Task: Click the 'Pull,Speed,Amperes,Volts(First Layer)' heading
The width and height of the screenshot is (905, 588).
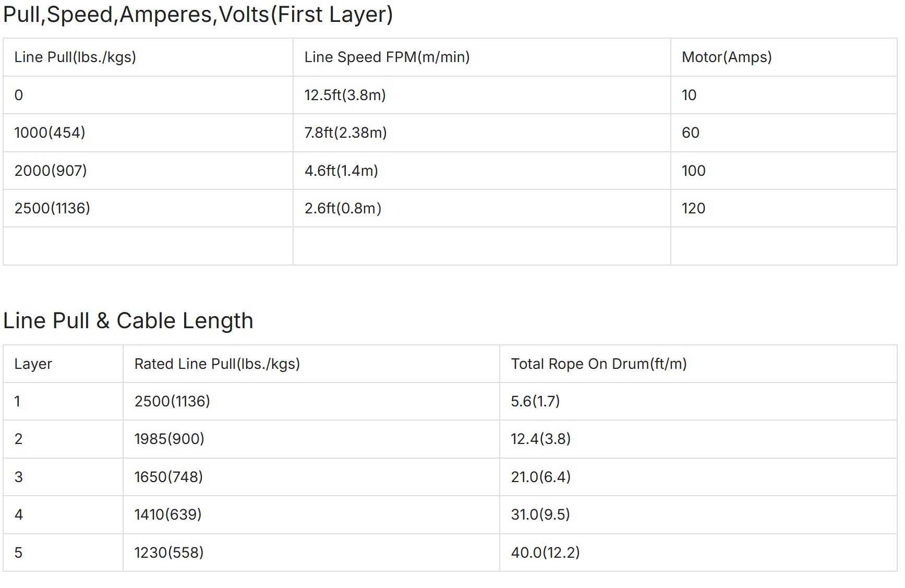Action: click(x=198, y=15)
